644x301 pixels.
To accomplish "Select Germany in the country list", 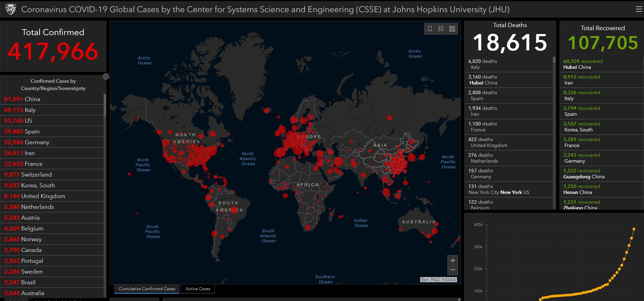I will (x=52, y=142).
